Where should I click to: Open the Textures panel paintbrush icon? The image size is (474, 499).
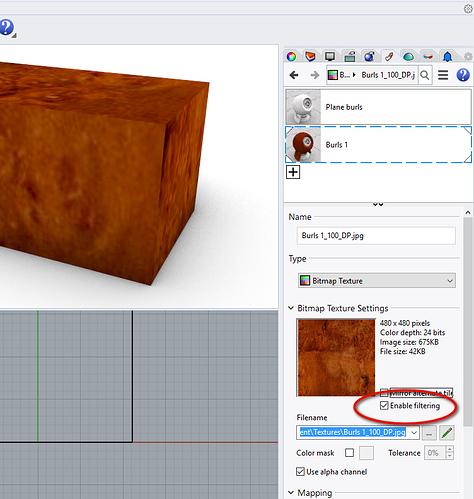[x=389, y=57]
